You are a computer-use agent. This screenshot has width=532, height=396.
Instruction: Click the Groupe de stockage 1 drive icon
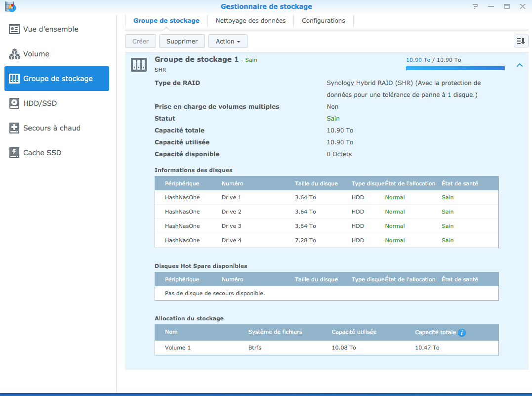[x=139, y=64]
